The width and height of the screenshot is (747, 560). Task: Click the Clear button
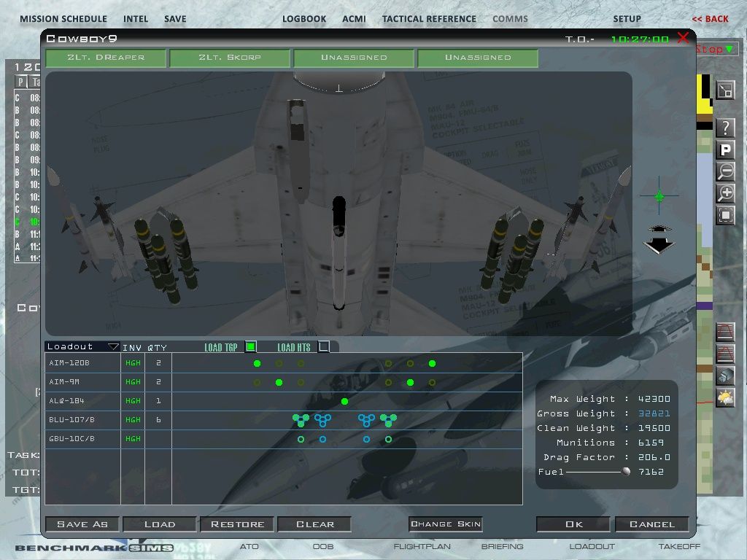tap(315, 524)
